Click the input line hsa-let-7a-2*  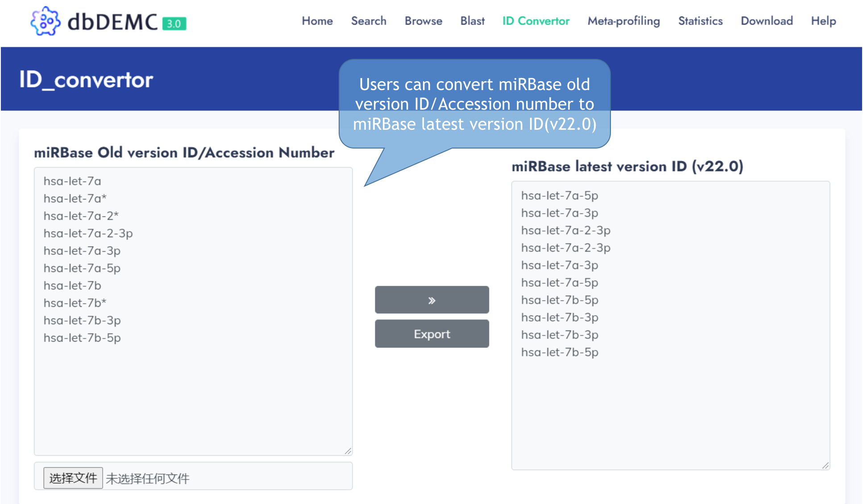pos(81,216)
